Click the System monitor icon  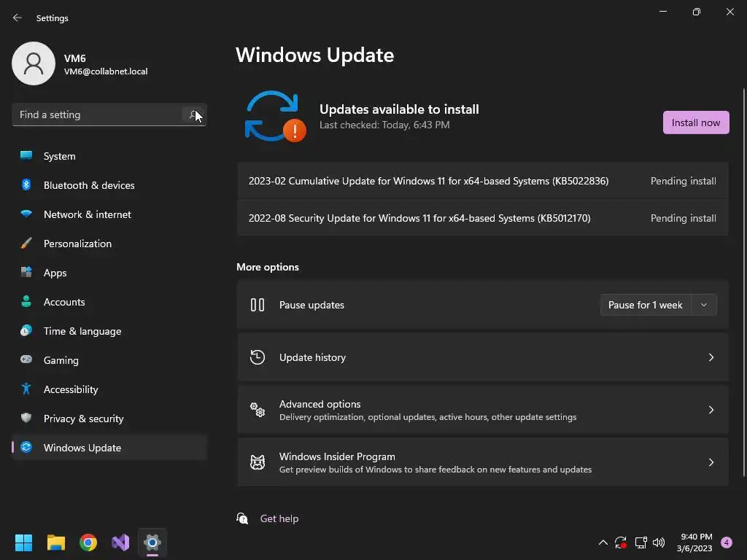(x=26, y=156)
